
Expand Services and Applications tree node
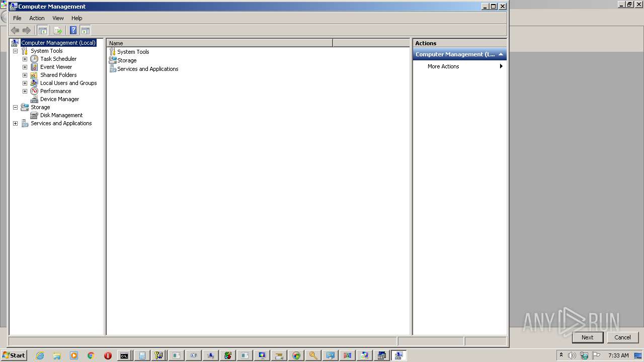15,123
